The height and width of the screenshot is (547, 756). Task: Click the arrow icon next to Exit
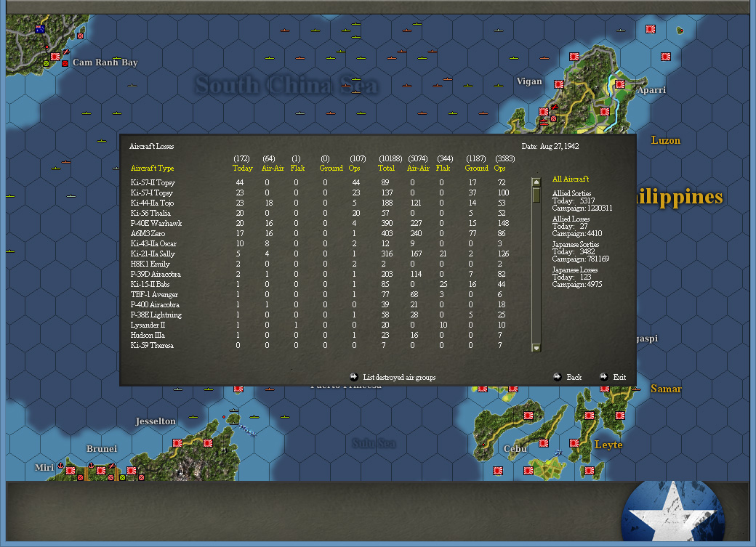coord(603,377)
